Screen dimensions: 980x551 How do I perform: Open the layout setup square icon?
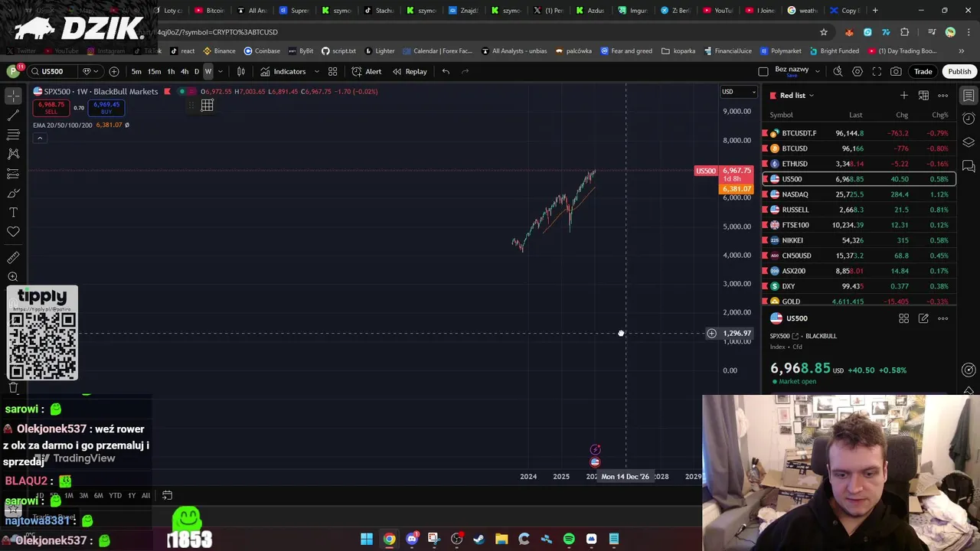click(x=763, y=71)
